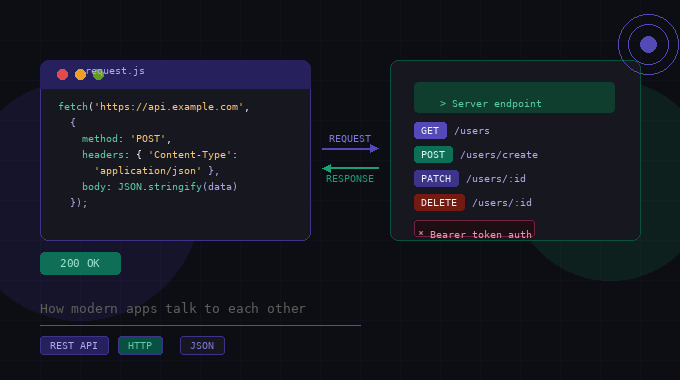This screenshot has height=380, width=680.
Task: Click the Bearer token auth box
Action: tap(474, 229)
